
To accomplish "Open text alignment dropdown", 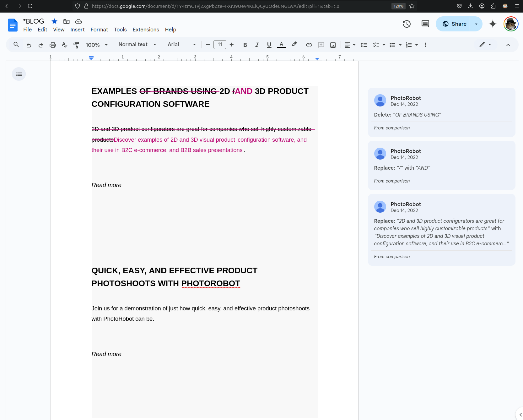I will point(350,45).
